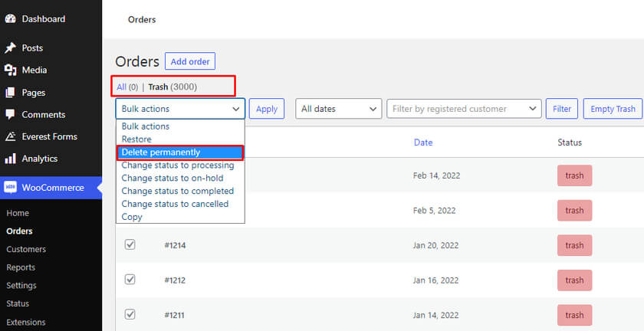Click trash status badge for Feb 5 order
The image size is (644, 331).
tap(574, 210)
